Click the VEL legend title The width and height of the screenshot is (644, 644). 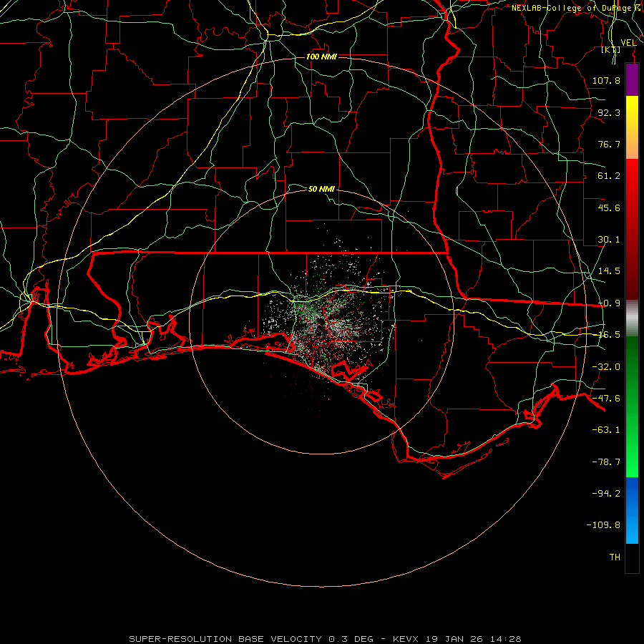(628, 42)
